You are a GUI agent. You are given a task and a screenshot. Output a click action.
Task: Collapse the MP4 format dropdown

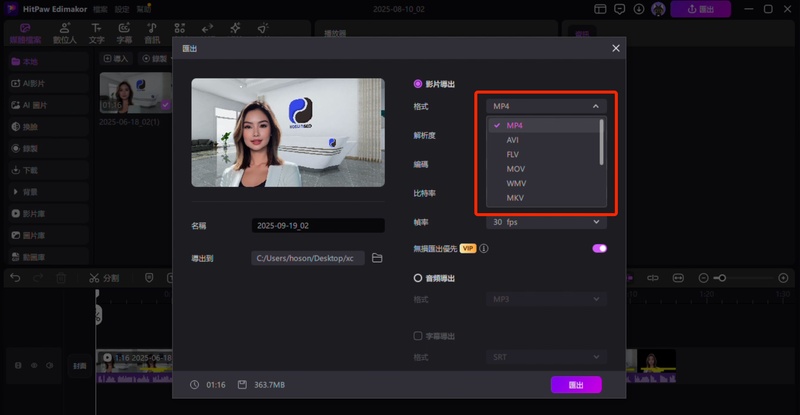(x=546, y=105)
